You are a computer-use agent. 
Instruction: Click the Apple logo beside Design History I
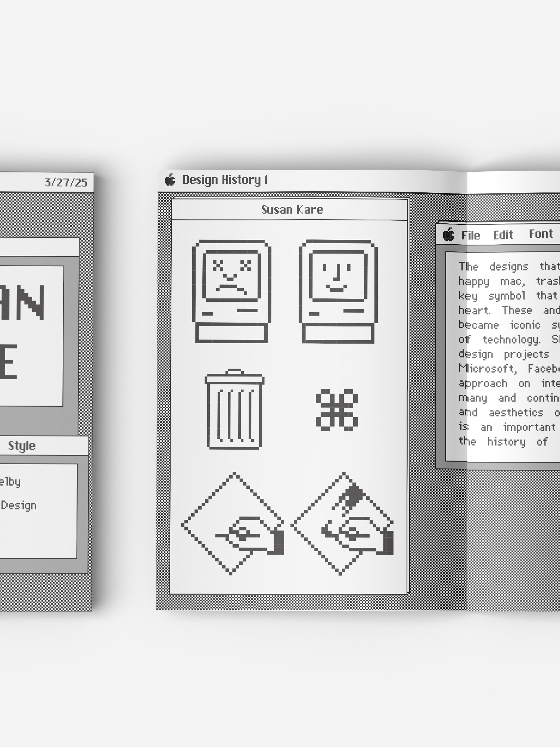click(170, 180)
